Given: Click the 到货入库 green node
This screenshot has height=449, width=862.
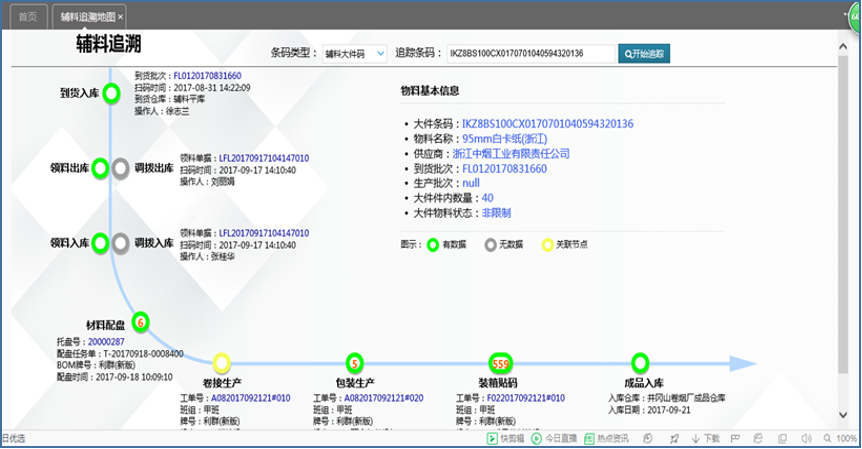Looking at the screenshot, I should pyautogui.click(x=110, y=94).
